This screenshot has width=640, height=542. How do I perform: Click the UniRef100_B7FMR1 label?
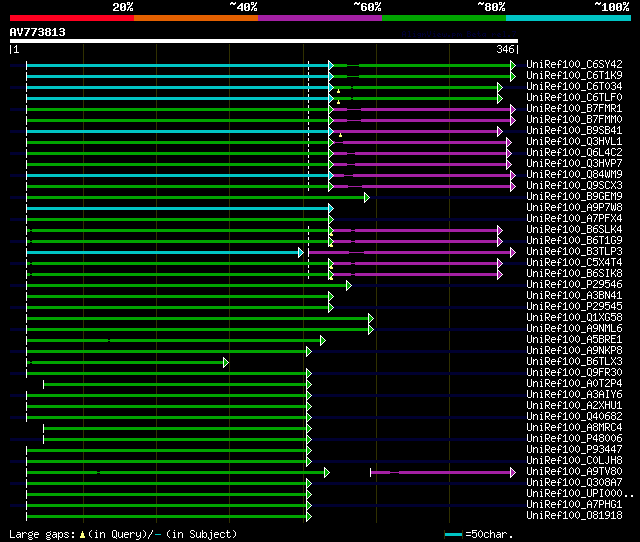click(x=574, y=109)
